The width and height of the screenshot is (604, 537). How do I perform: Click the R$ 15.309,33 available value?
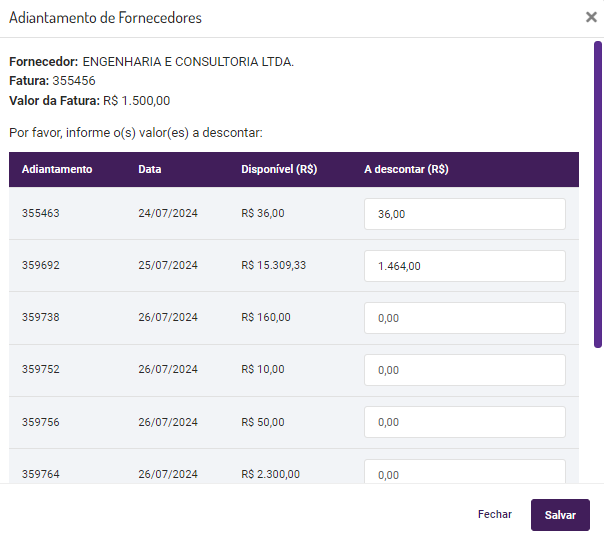(274, 266)
